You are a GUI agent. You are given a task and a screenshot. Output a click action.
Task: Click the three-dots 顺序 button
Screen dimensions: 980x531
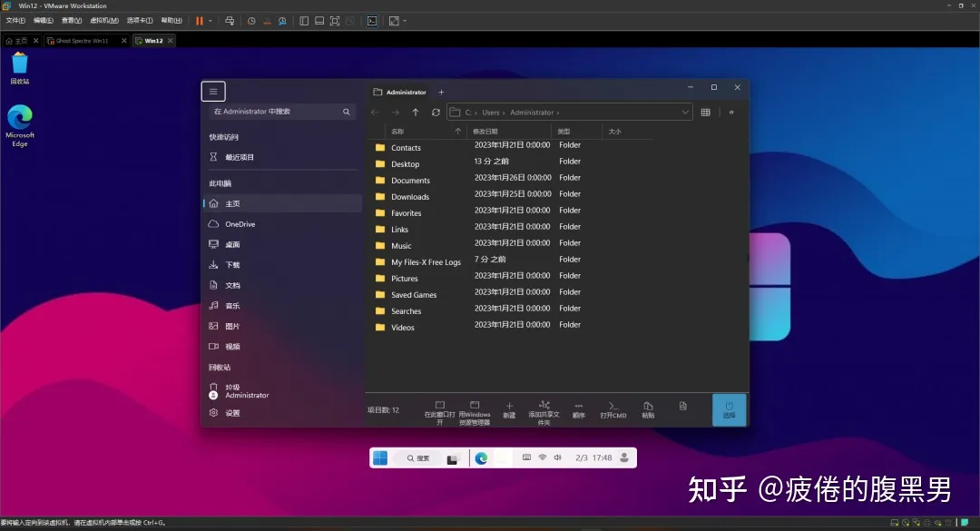coord(579,410)
